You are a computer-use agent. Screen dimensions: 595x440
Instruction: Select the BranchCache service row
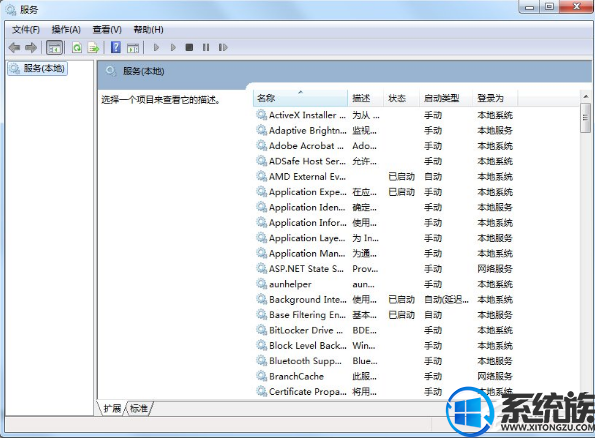385,376
